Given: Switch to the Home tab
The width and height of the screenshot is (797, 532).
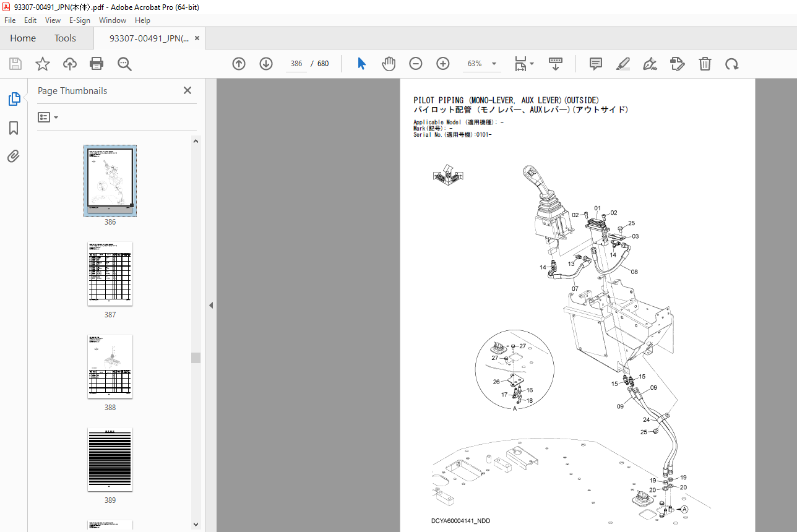Looking at the screenshot, I should click(x=23, y=38).
